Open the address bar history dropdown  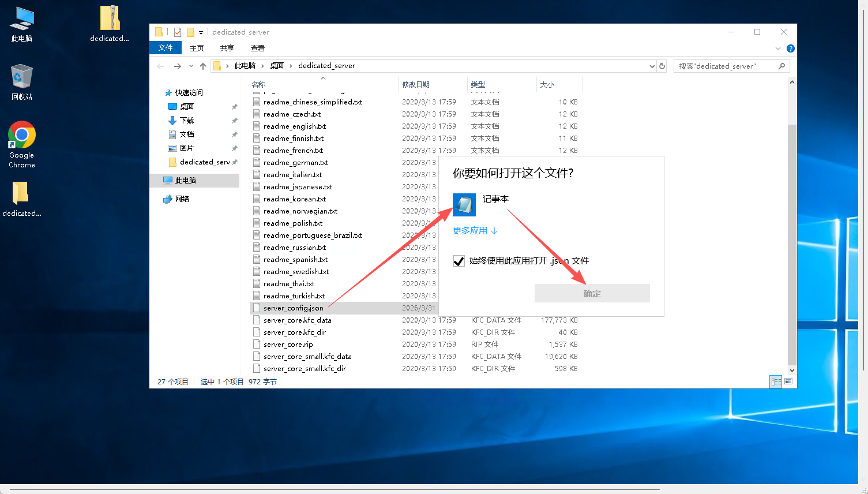(652, 66)
